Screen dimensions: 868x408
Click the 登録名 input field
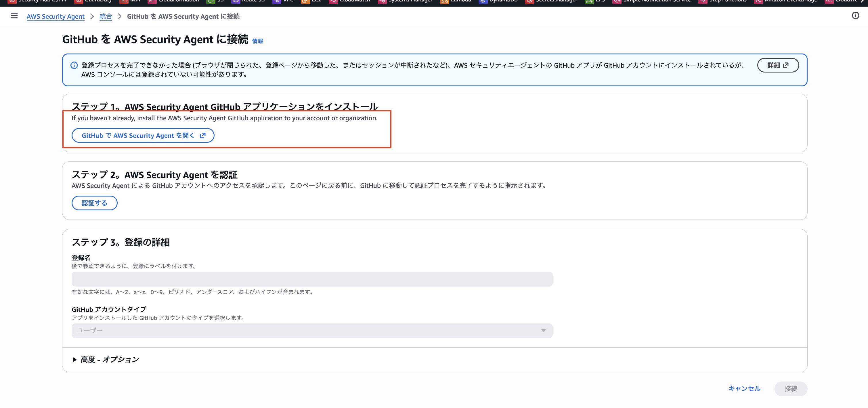312,279
